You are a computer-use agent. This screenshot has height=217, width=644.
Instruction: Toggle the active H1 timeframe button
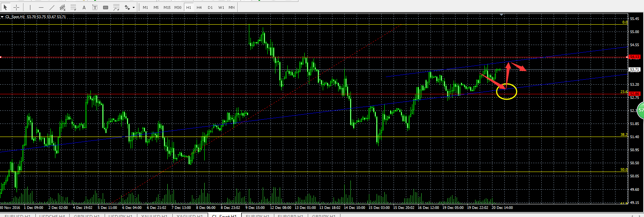[x=189, y=7]
